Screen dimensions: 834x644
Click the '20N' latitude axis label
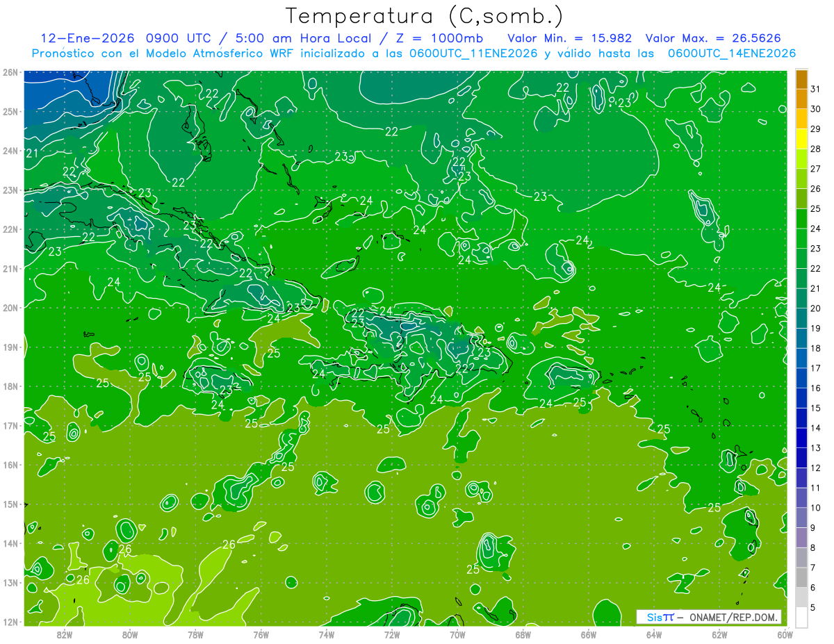(x=10, y=308)
